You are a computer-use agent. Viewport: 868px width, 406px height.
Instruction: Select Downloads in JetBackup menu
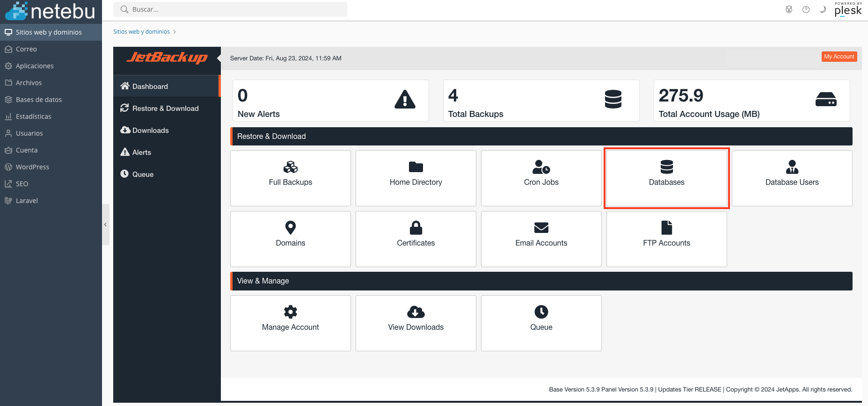point(167,130)
